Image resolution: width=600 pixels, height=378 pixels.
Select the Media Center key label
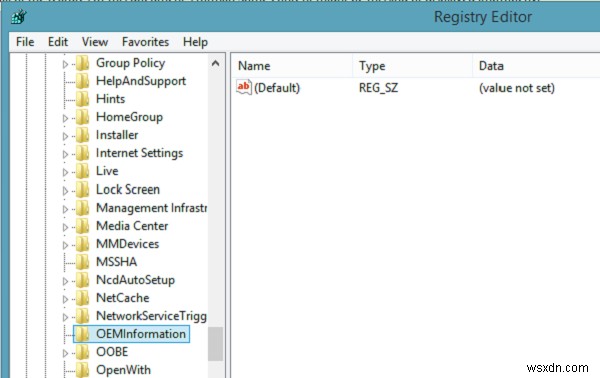tap(132, 225)
